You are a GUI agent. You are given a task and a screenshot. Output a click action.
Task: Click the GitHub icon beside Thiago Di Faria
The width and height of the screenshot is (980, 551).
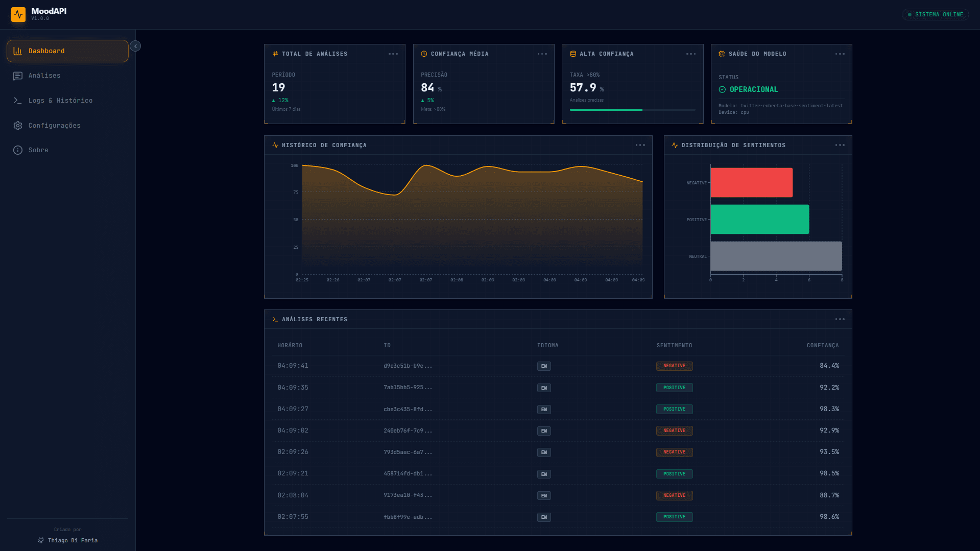41,540
